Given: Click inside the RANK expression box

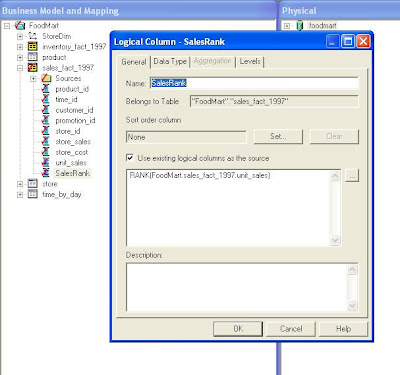Looking at the screenshot, I should tap(228, 208).
